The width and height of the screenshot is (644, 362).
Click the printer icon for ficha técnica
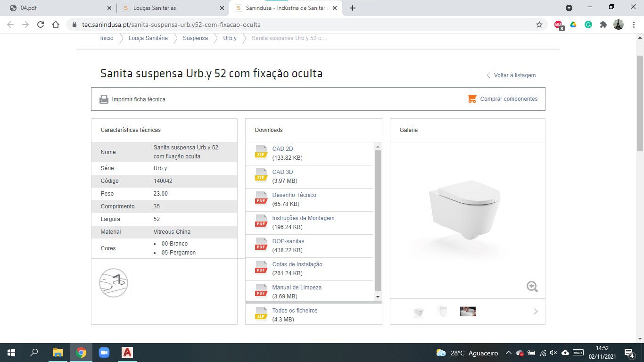coord(104,99)
